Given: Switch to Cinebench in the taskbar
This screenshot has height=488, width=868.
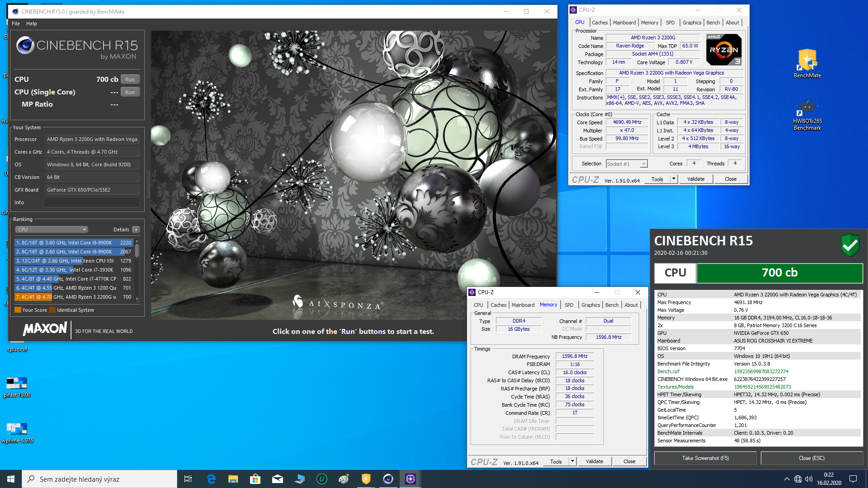Looking at the screenshot, I should point(388,479).
